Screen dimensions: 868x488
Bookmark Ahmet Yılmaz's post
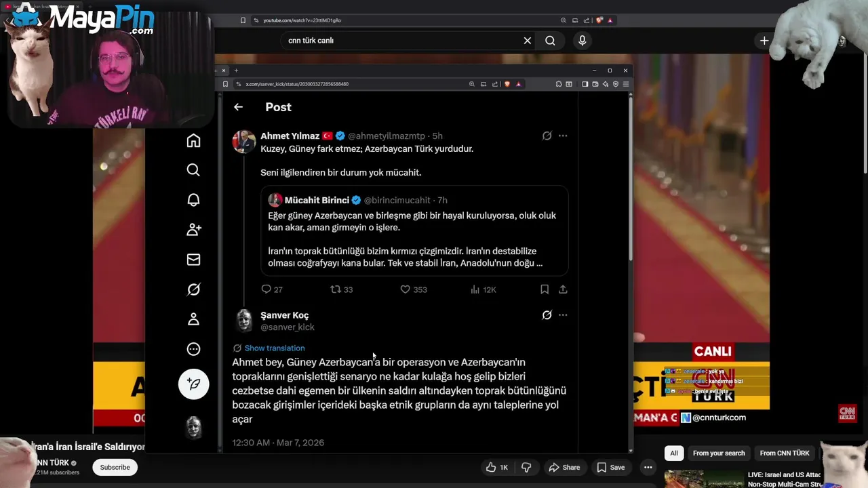pyautogui.click(x=545, y=289)
